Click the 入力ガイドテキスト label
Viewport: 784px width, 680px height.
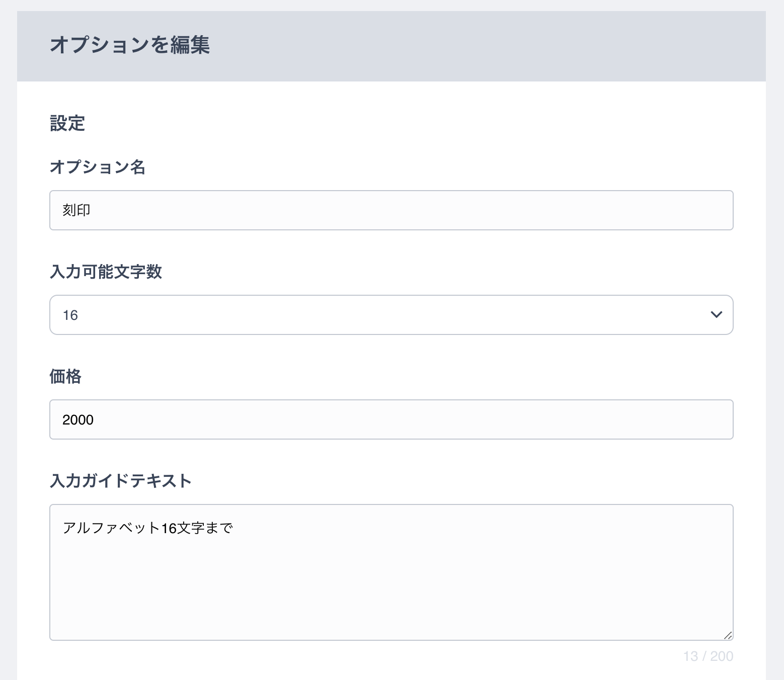pos(121,481)
